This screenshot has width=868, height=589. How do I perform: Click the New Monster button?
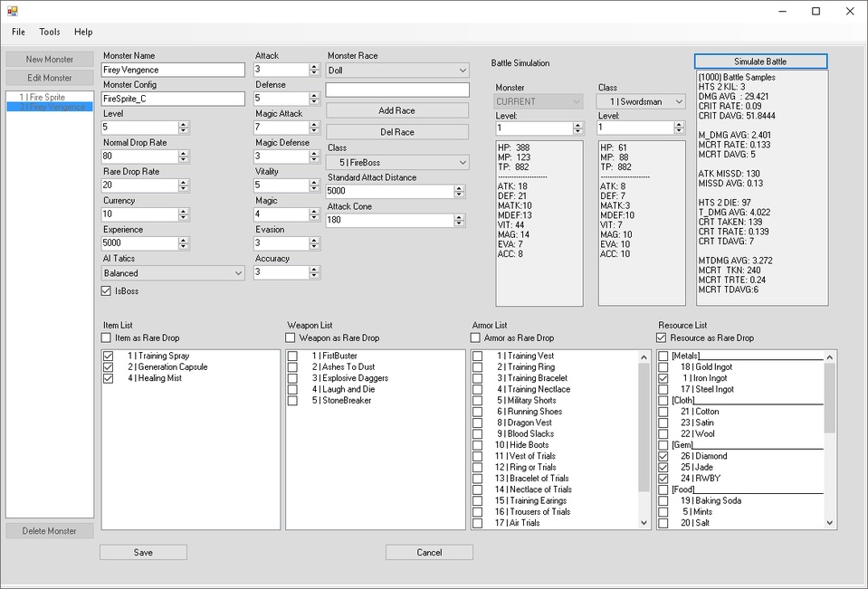pos(49,58)
